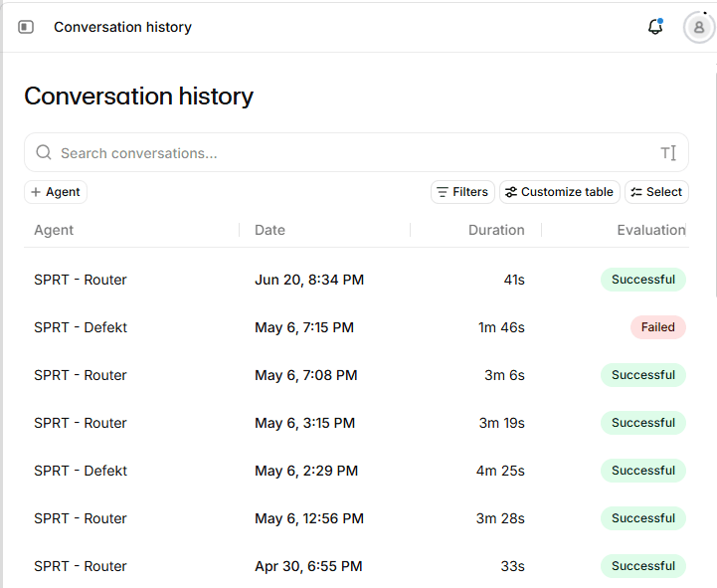Click the Agent column header

54,230
